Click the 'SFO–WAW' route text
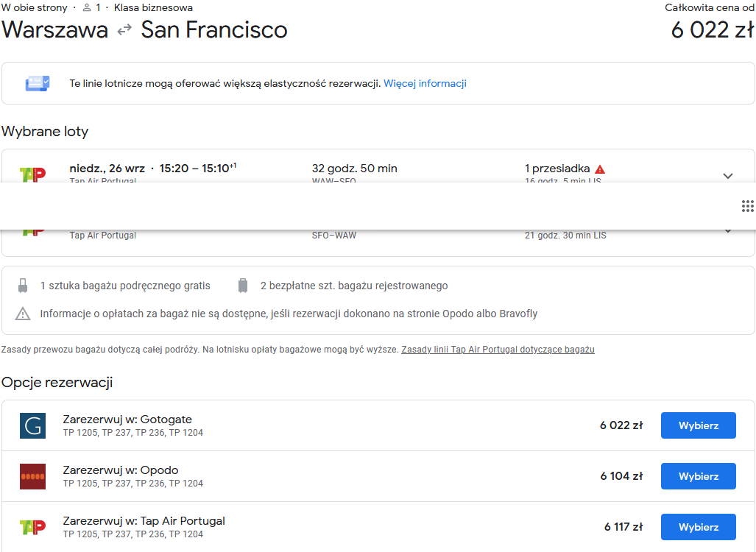The height and width of the screenshot is (552, 756). point(333,236)
